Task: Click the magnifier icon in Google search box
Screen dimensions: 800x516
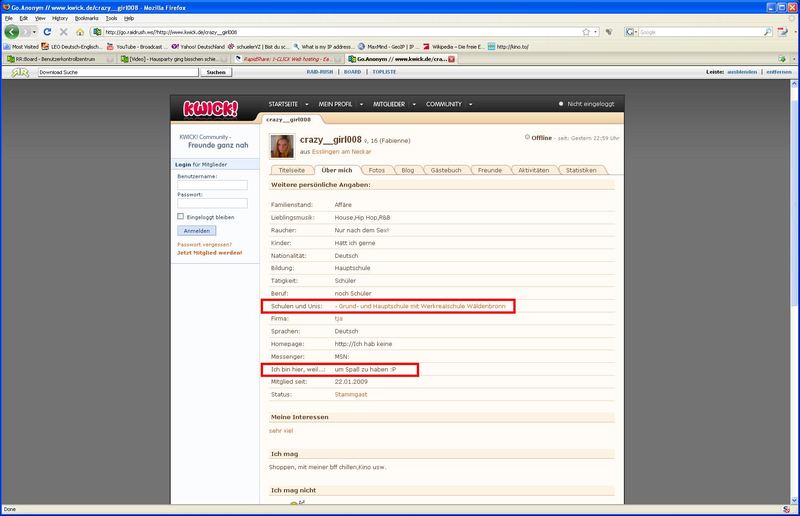Action: click(767, 32)
